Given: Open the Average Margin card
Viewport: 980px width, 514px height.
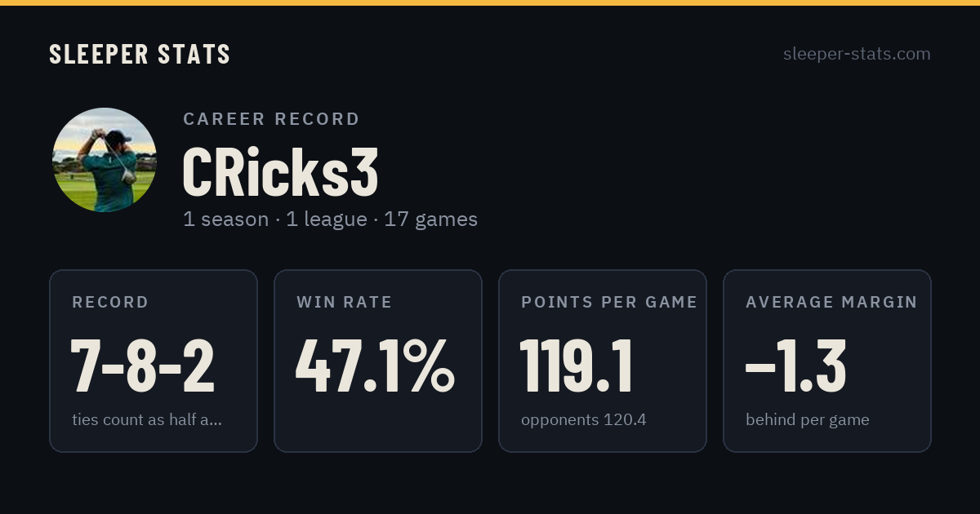Looking at the screenshot, I should [827, 361].
